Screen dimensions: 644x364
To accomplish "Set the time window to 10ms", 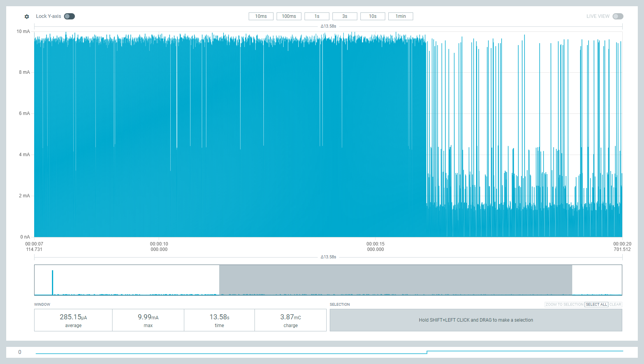I will 261,16.
